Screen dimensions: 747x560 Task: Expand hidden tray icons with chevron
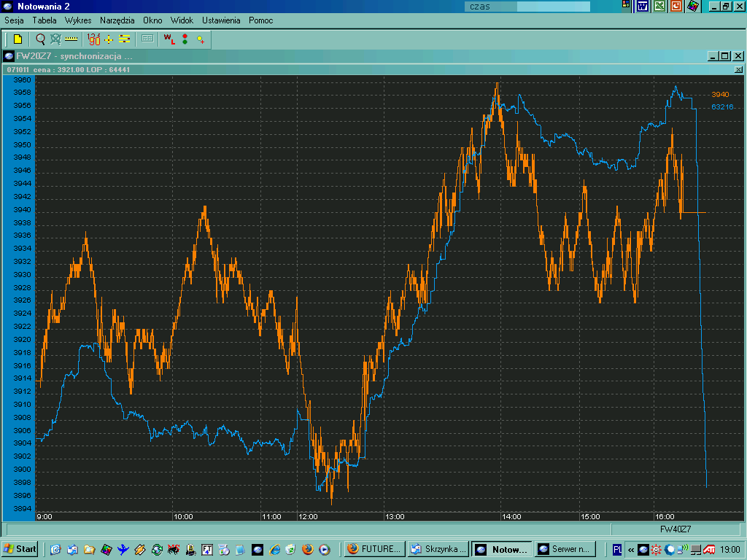tap(631, 550)
